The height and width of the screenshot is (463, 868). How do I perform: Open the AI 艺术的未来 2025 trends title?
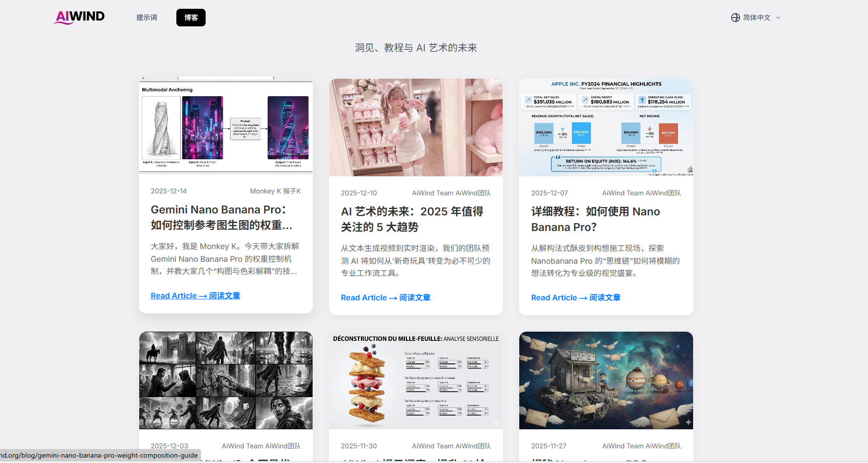(412, 219)
